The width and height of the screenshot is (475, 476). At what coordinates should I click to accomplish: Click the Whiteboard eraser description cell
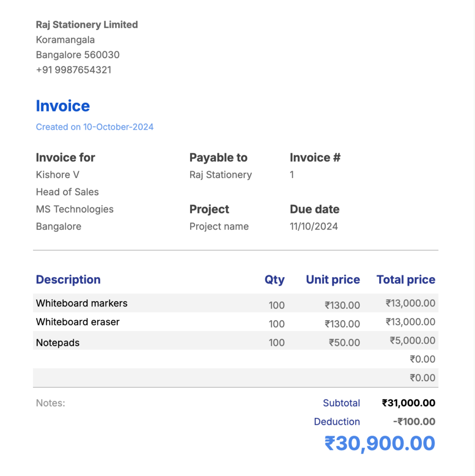78,322
